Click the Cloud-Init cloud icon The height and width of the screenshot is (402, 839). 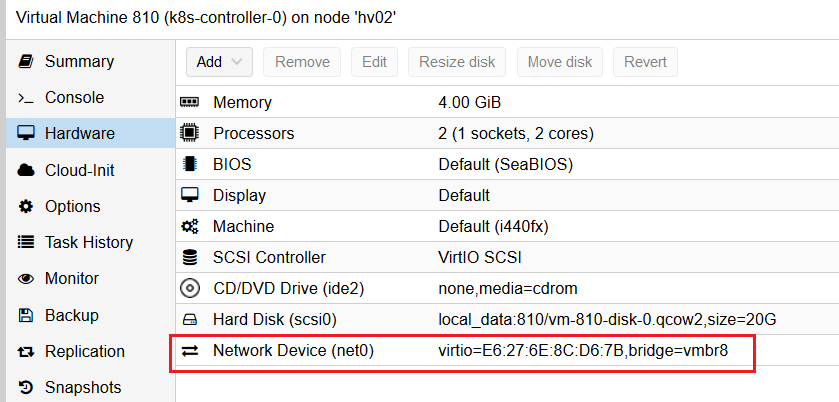[26, 170]
